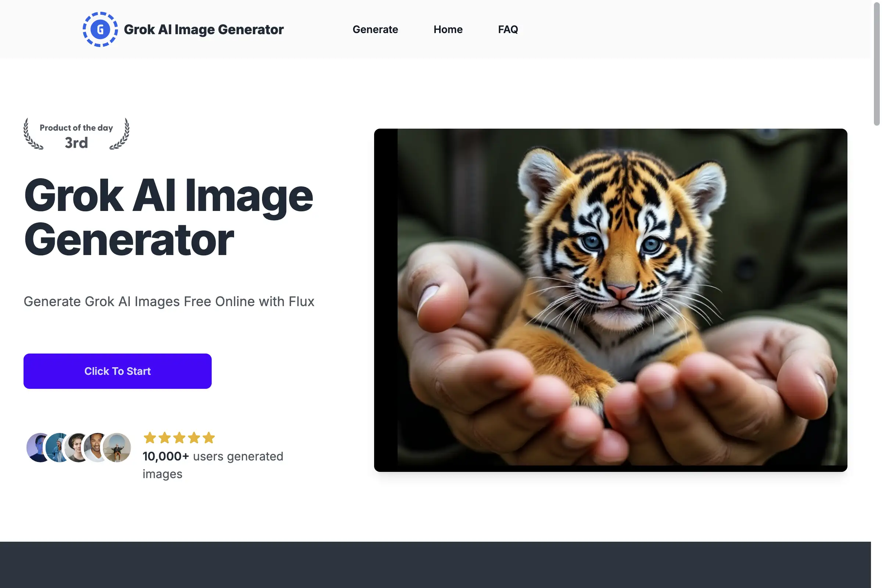This screenshot has height=588, width=882.
Task: Click the page vertical scrollbar thumb
Action: pyautogui.click(x=876, y=64)
